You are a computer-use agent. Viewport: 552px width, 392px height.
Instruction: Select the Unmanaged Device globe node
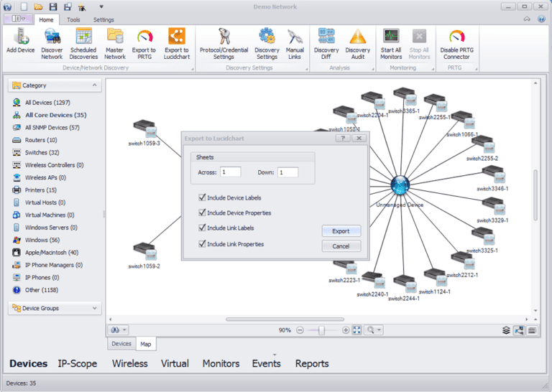coord(400,185)
